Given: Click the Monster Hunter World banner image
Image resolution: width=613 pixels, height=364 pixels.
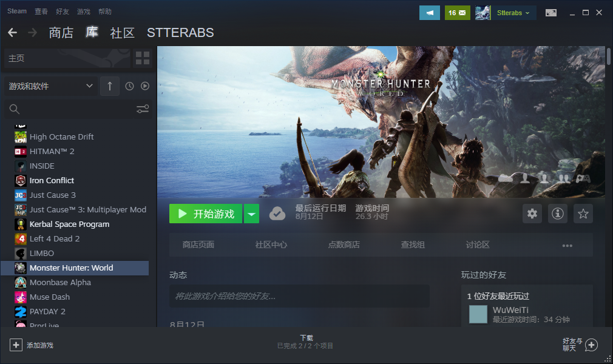Looking at the screenshot, I should [x=381, y=122].
